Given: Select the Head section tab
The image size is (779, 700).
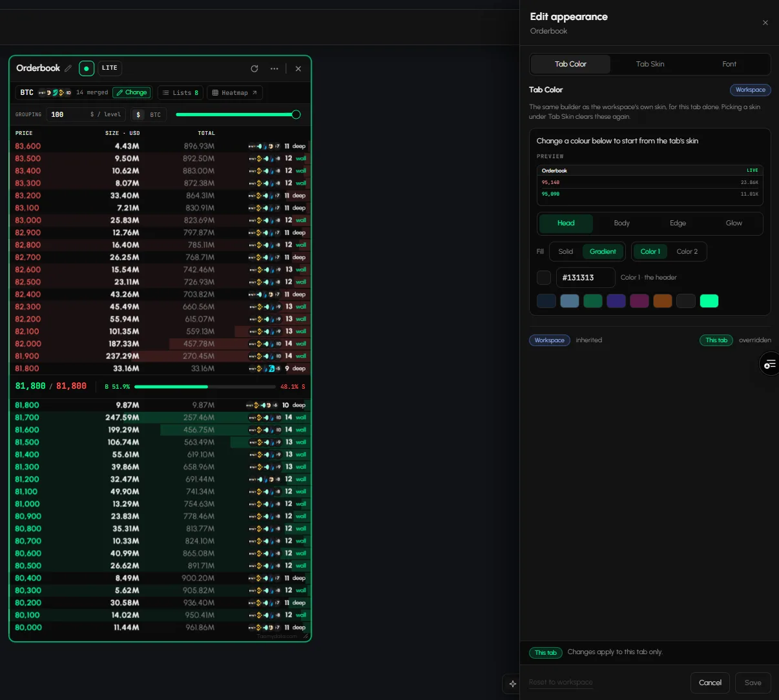Looking at the screenshot, I should [x=566, y=223].
